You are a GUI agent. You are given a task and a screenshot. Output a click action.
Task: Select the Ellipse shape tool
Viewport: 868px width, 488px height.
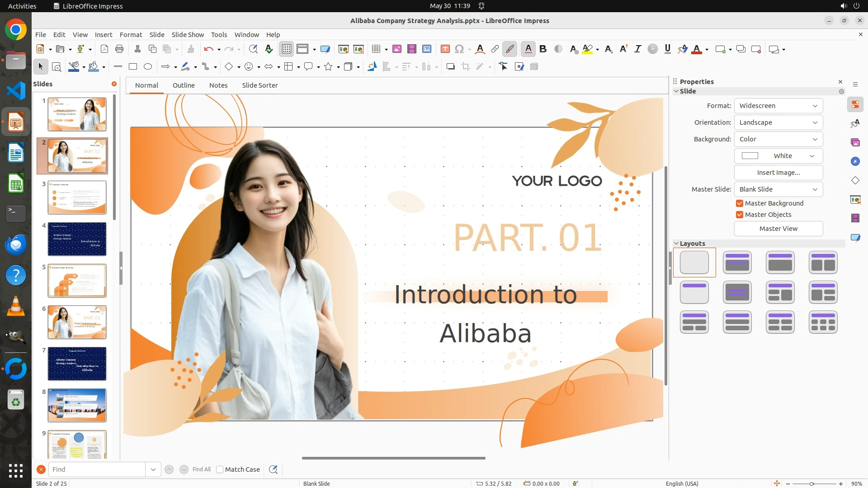pos(148,67)
